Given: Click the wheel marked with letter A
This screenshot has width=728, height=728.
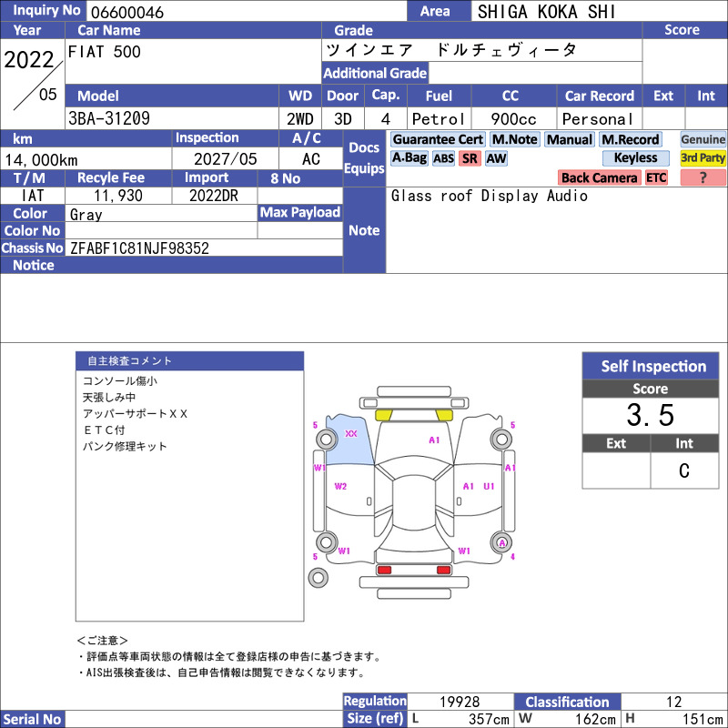Looking at the screenshot, I should tap(501, 542).
